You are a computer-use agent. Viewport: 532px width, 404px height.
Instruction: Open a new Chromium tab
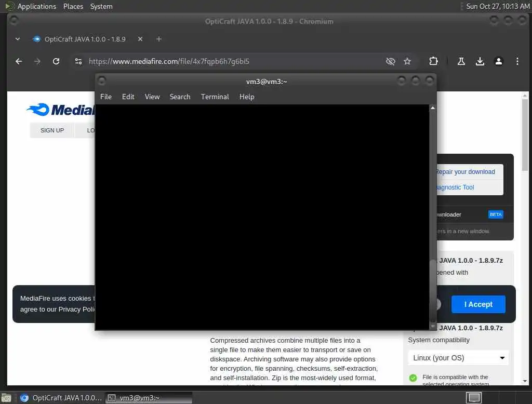tap(159, 39)
